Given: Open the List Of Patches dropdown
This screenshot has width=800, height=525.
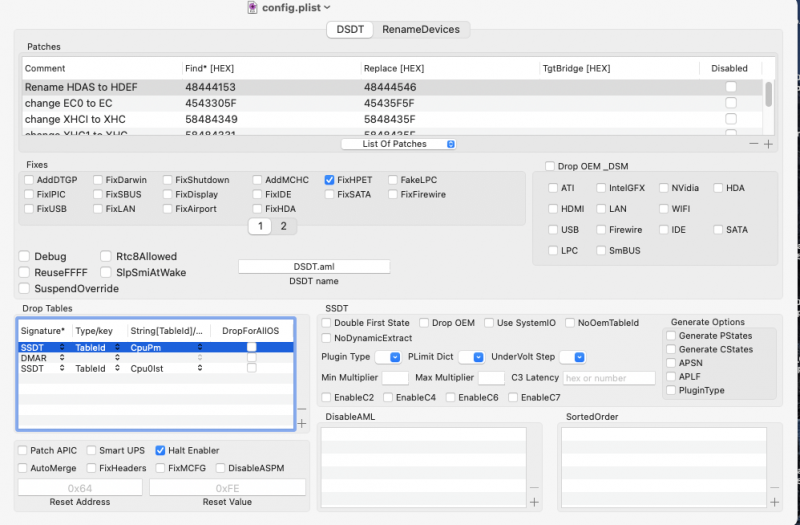Looking at the screenshot, I should coord(398,144).
